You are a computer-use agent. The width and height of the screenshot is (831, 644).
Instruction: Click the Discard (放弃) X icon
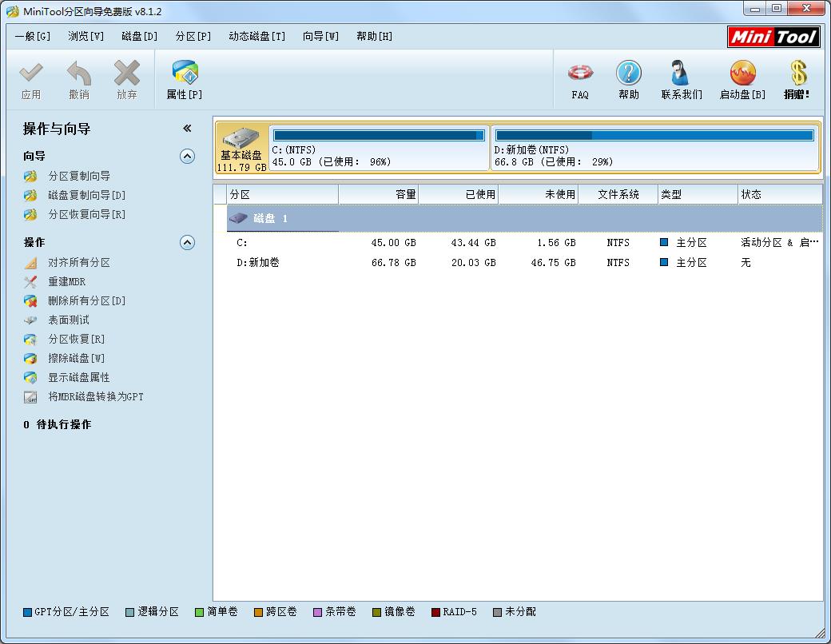coord(127,74)
